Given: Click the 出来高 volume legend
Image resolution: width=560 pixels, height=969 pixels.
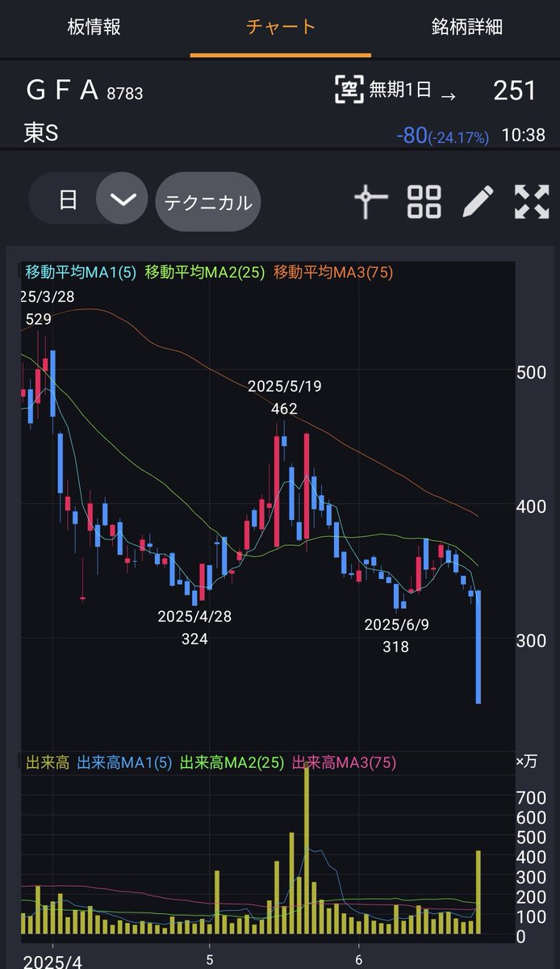Looking at the screenshot, I should (x=48, y=761).
